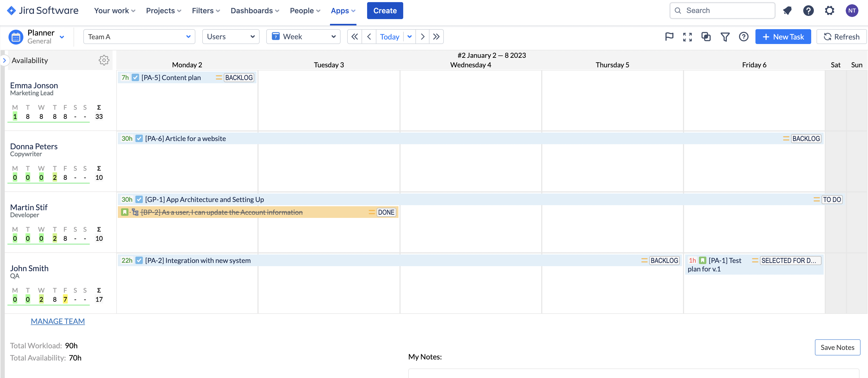Enter fullscreen mode in the planner
The height and width of the screenshot is (378, 868).
pyautogui.click(x=687, y=37)
